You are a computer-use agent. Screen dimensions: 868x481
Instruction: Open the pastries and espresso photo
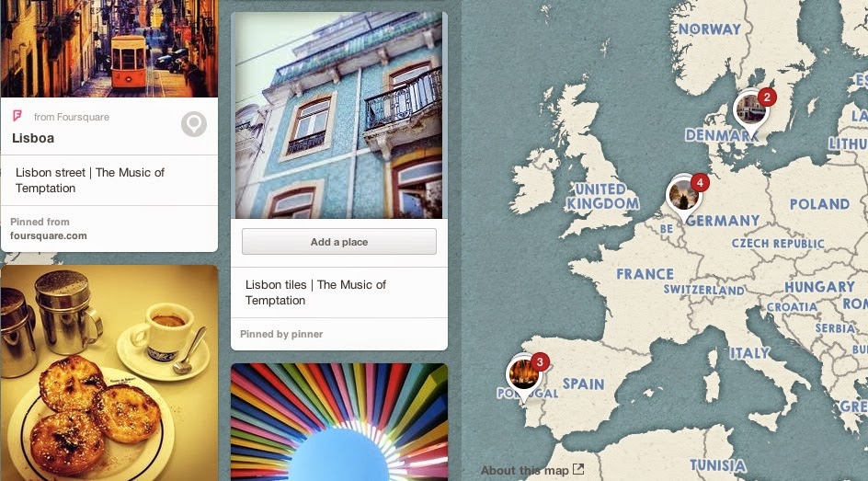click(x=109, y=373)
